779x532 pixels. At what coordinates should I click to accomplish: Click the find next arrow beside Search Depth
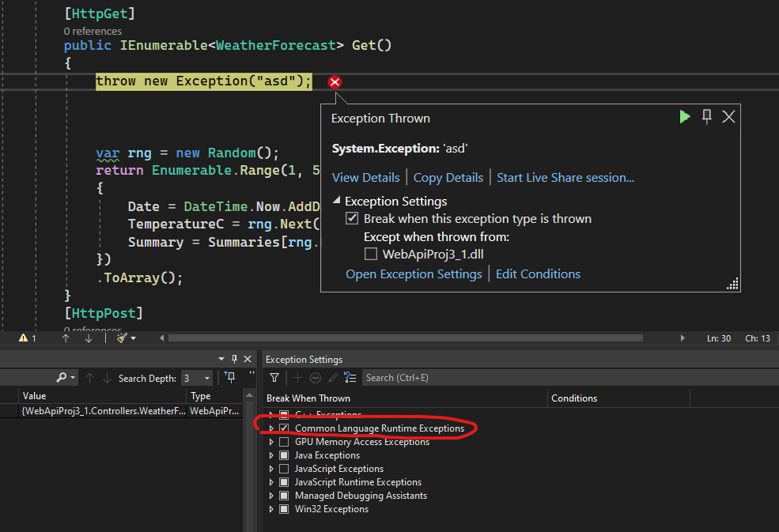107,379
